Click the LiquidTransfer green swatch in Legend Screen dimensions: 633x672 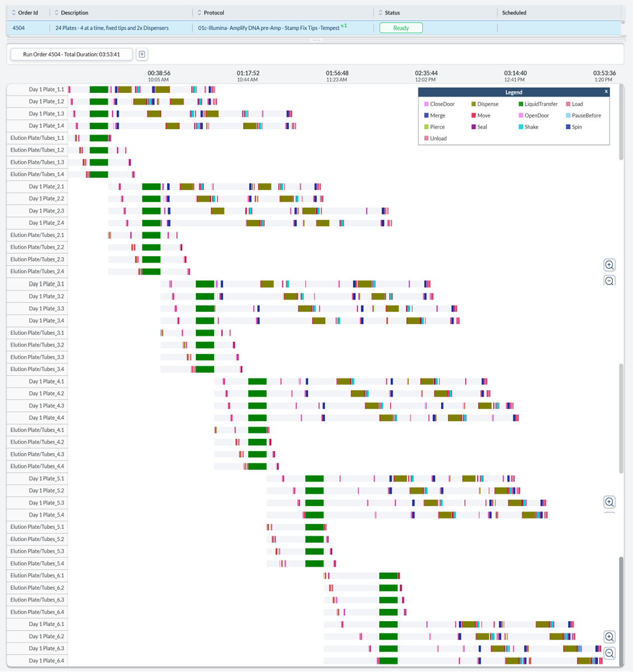click(x=521, y=104)
